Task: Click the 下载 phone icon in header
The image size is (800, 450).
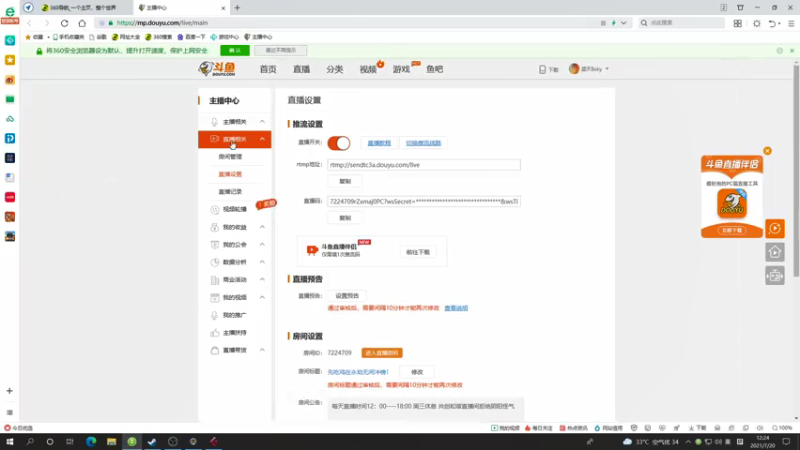Action: click(543, 69)
